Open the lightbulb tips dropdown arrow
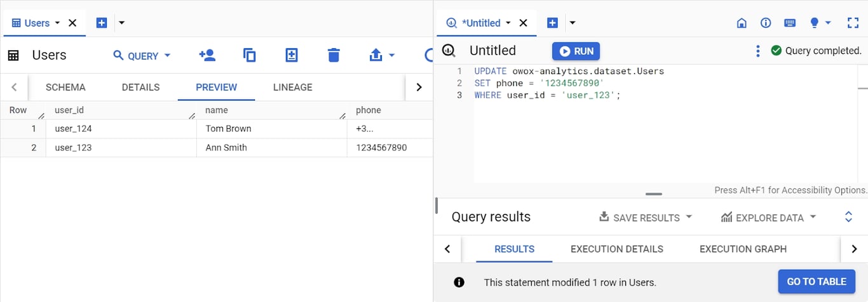Viewport: 868px width, 302px height. click(x=827, y=23)
